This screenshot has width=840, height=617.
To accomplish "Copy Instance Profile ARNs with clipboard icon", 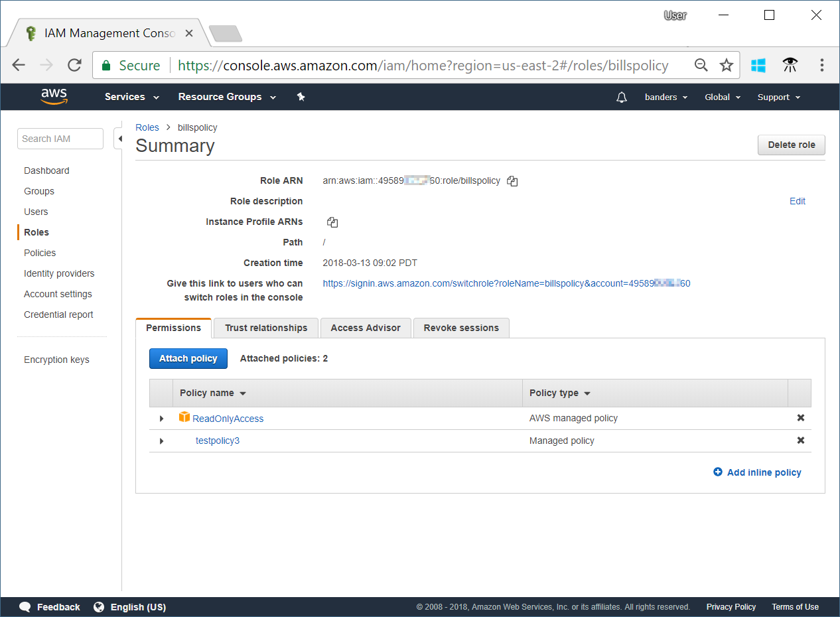I will (332, 222).
